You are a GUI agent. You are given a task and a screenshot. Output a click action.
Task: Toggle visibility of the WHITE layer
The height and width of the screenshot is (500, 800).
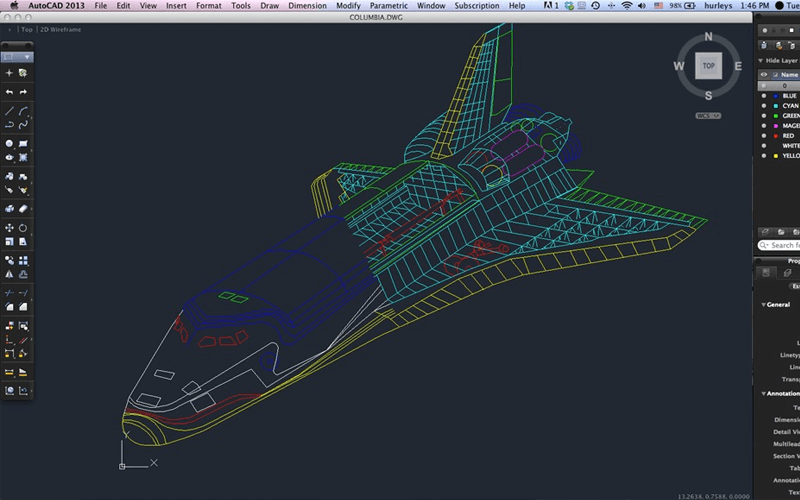(764, 146)
